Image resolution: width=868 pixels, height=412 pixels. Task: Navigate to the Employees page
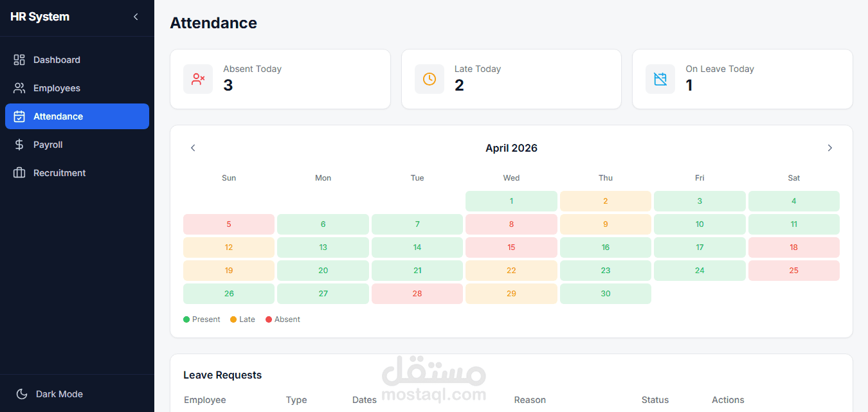pos(57,88)
